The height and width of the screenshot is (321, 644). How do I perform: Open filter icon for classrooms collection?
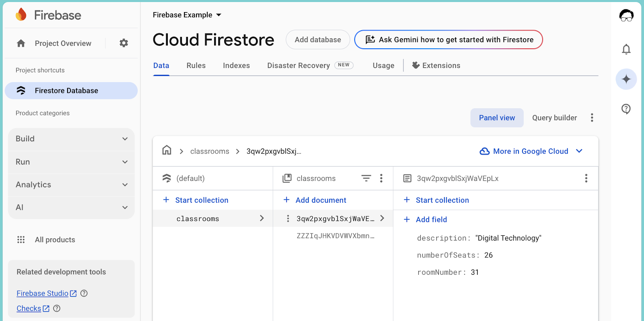coord(366,178)
